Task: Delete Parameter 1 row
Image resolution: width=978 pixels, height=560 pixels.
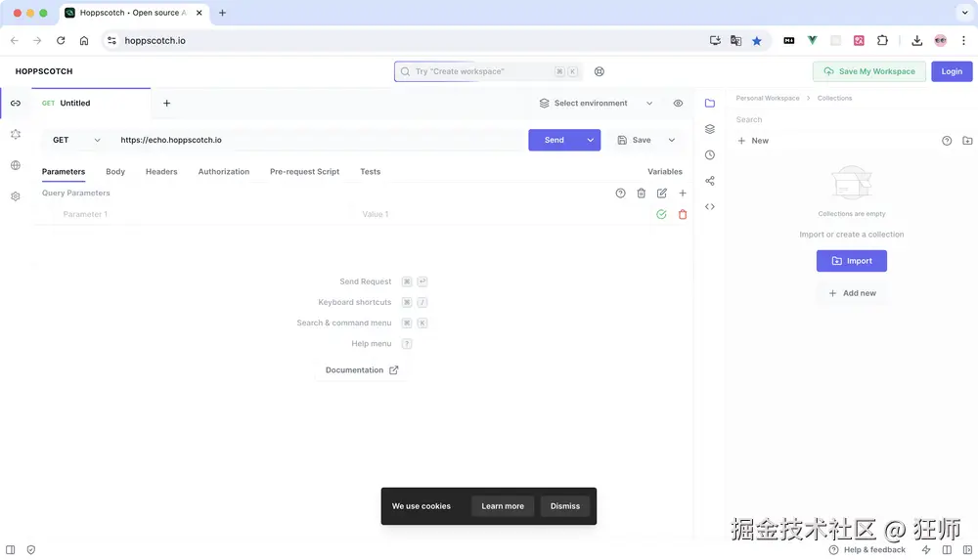Action: (x=683, y=215)
